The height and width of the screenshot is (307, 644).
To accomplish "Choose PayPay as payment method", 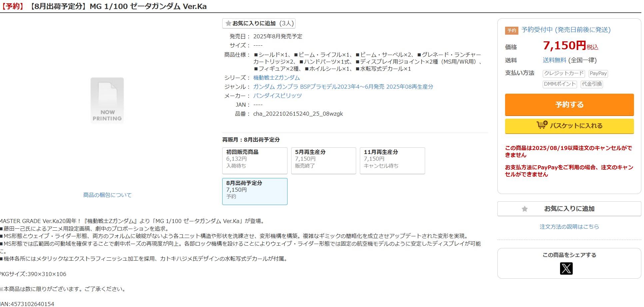I will tap(598, 74).
